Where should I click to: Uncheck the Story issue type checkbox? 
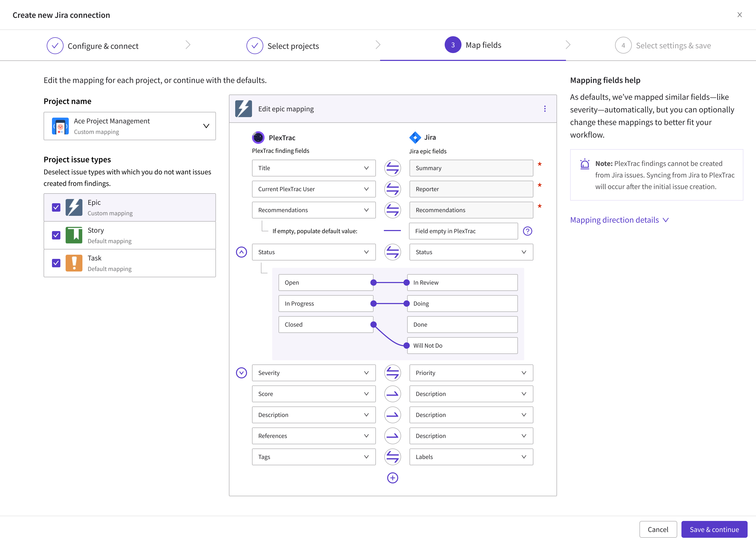56,235
